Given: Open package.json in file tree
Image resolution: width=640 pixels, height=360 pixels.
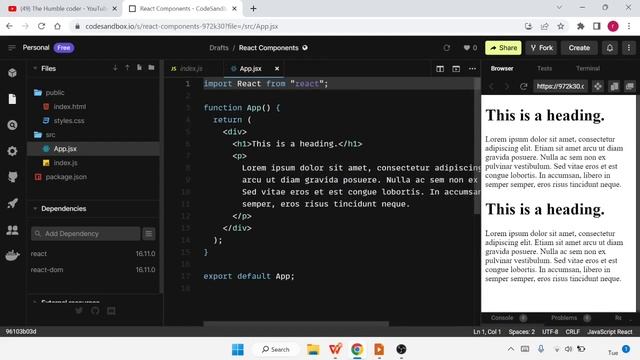Looking at the screenshot, I should click(66, 177).
